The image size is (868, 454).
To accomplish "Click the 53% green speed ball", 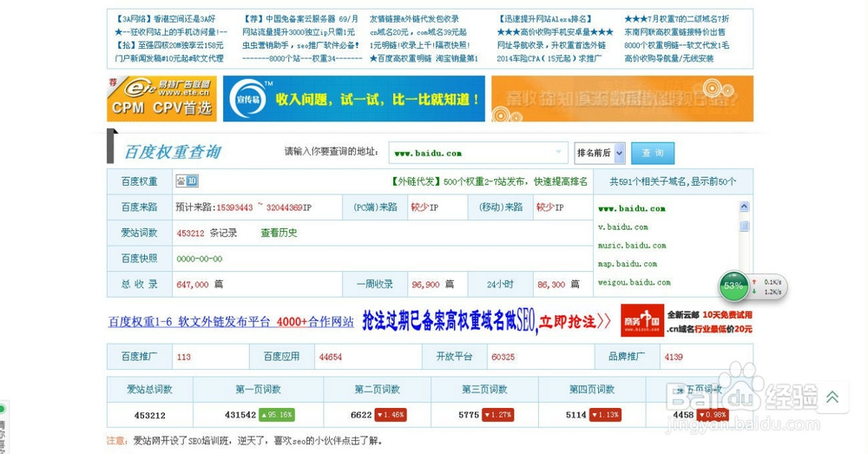I will click(x=733, y=286).
